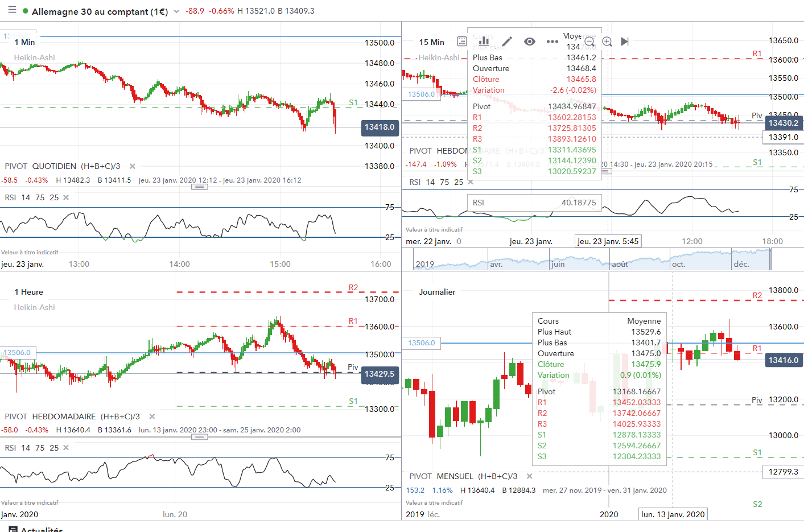Open RSI 14 75 25 settings on 15 Min chart
The width and height of the screenshot is (804, 532).
click(x=436, y=182)
